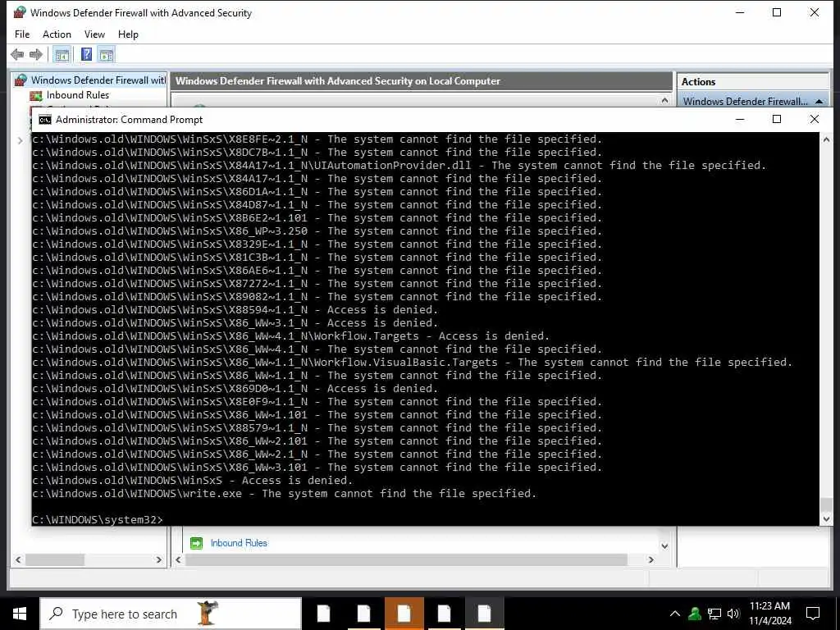Open Help via the blue question-mark toolbar icon
This screenshot has height=630, width=840.
(x=86, y=54)
